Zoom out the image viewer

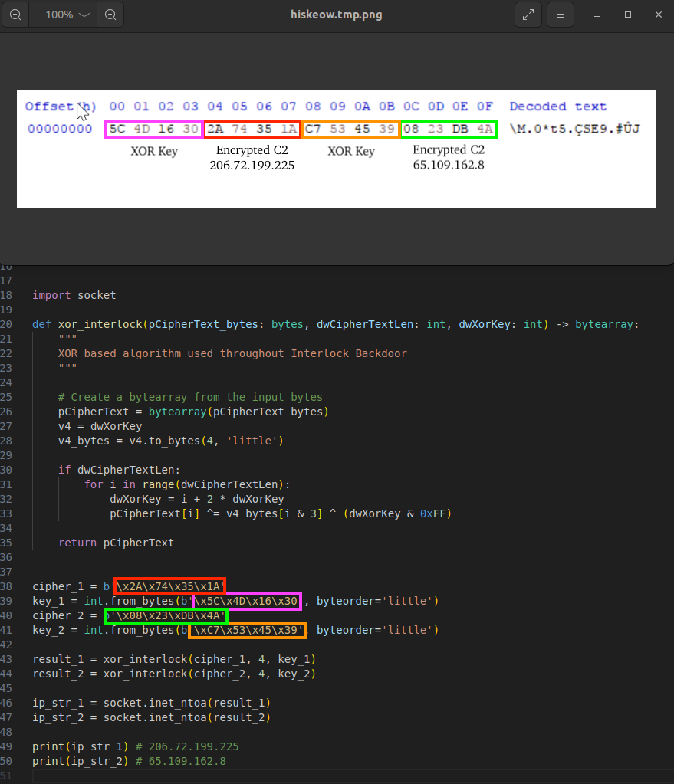[15, 15]
